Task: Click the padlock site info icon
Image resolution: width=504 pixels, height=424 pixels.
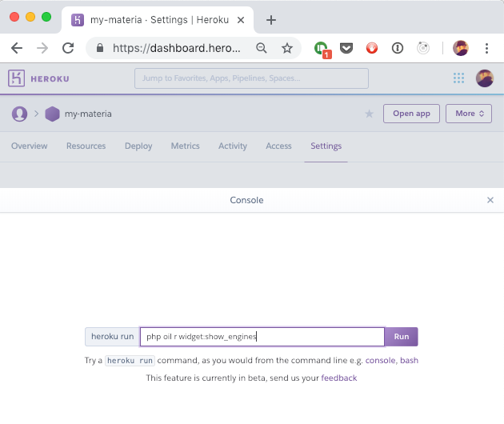Action: 100,48
